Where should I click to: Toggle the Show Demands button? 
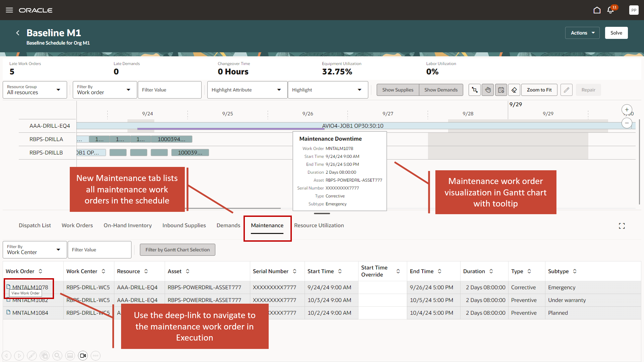pos(441,90)
